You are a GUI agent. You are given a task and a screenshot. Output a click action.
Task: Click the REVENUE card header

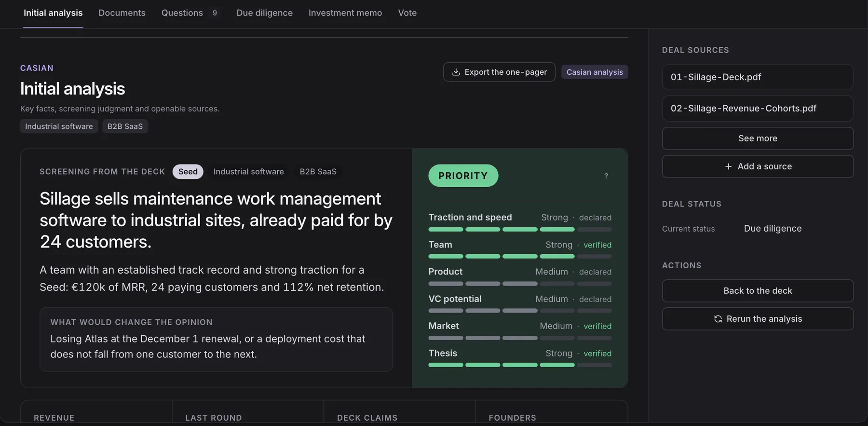[54, 418]
